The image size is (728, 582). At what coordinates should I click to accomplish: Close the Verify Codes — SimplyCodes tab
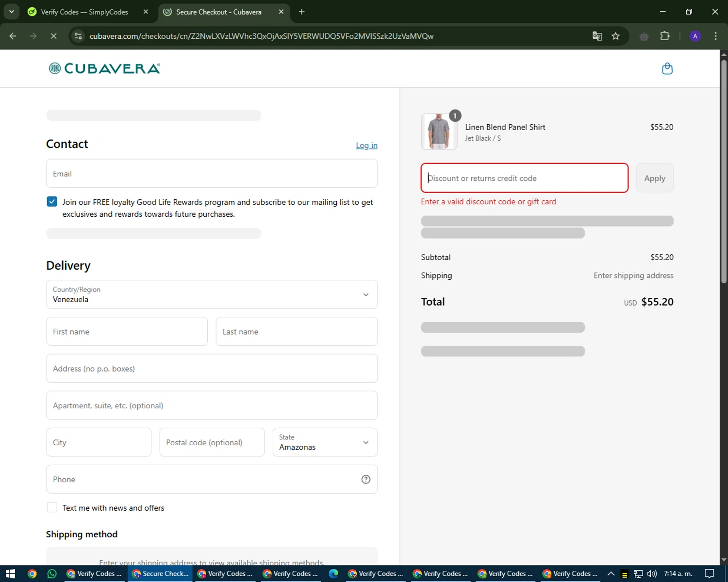(x=146, y=12)
